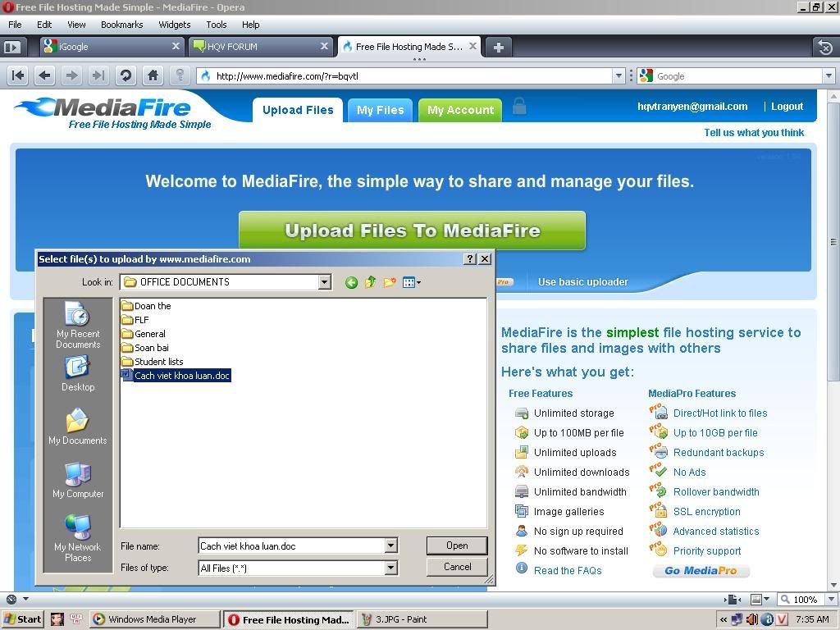Click Upload Files To MediaFire button
This screenshot has width=840, height=630.
tap(412, 231)
